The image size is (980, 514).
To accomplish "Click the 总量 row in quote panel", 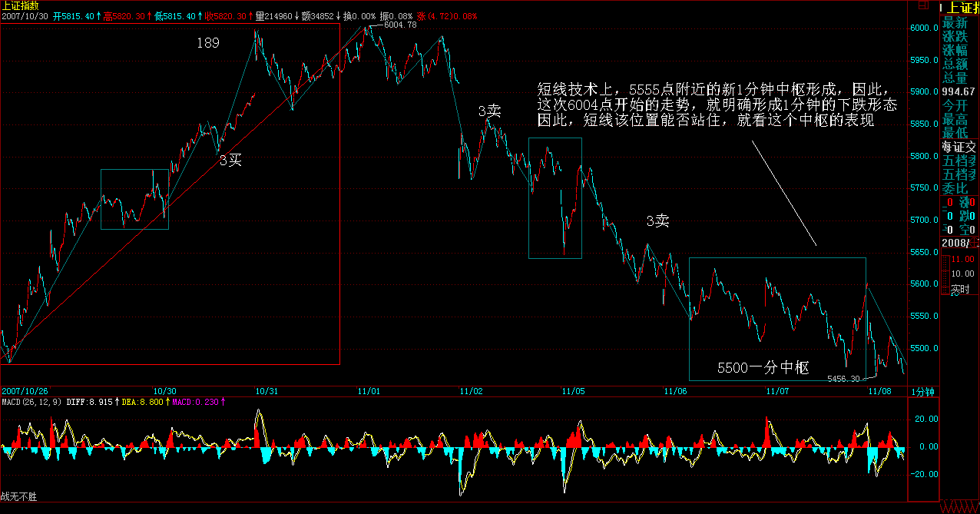I will click(955, 78).
